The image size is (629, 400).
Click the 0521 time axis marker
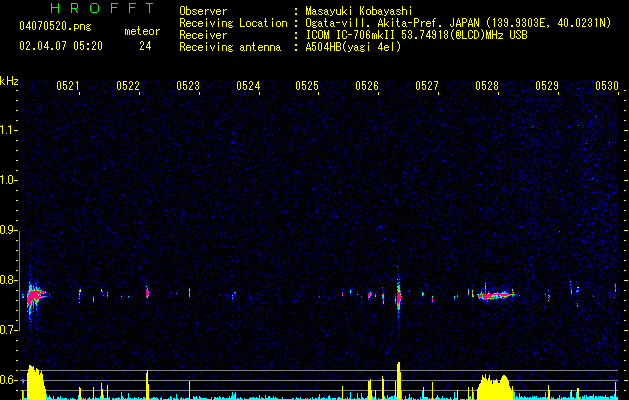67,86
